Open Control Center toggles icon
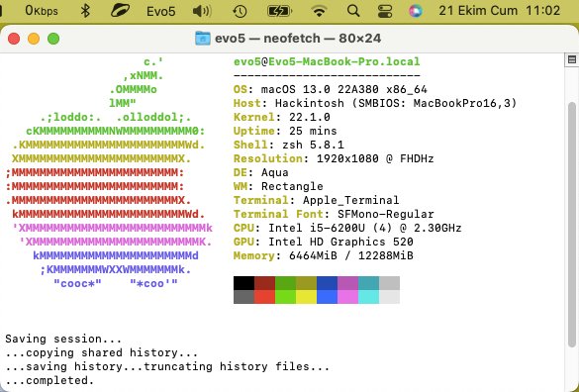579x392 pixels. (x=385, y=11)
